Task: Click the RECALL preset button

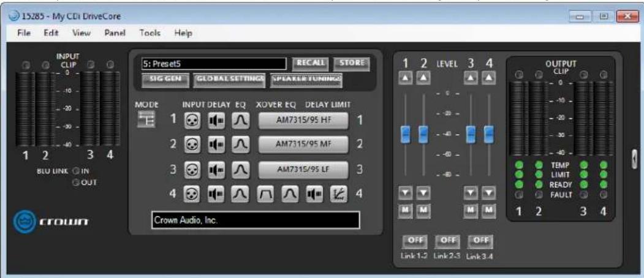Action: [311, 64]
